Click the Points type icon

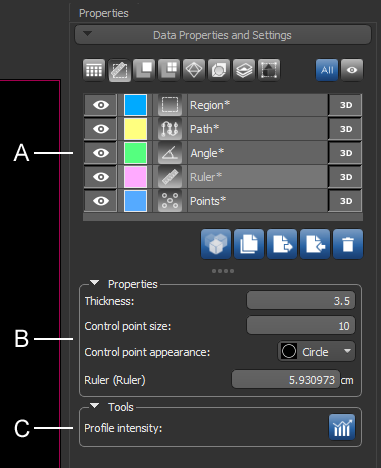click(x=170, y=201)
